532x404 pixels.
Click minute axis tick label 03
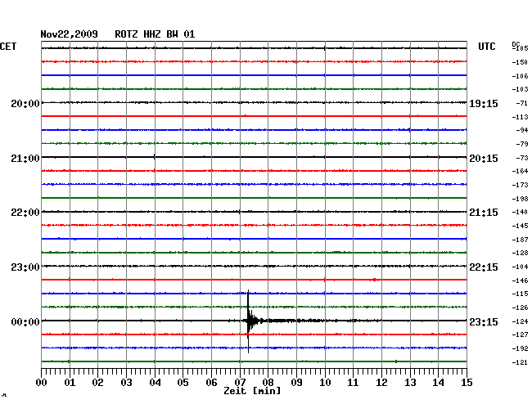(126, 383)
